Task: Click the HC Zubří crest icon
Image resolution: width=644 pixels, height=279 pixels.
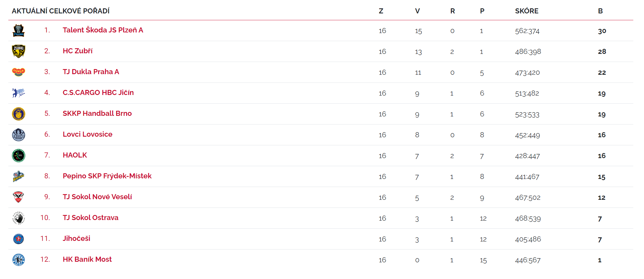Action: point(18,51)
